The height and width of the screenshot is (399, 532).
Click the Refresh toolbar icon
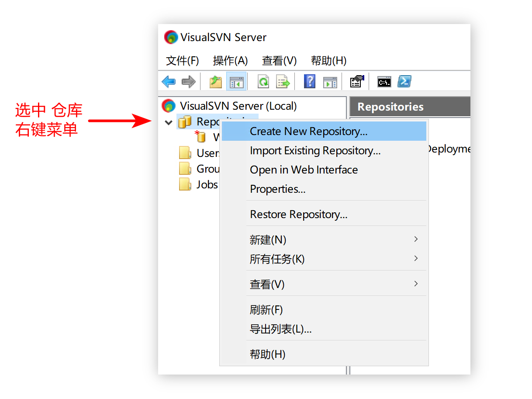[x=263, y=82]
